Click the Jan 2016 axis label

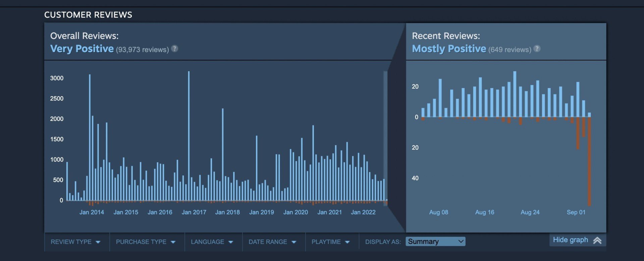tap(160, 212)
